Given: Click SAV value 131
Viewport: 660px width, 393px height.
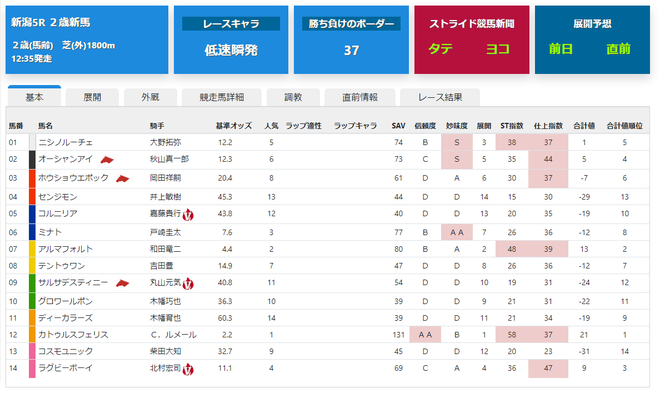Looking at the screenshot, I should pyautogui.click(x=398, y=335).
